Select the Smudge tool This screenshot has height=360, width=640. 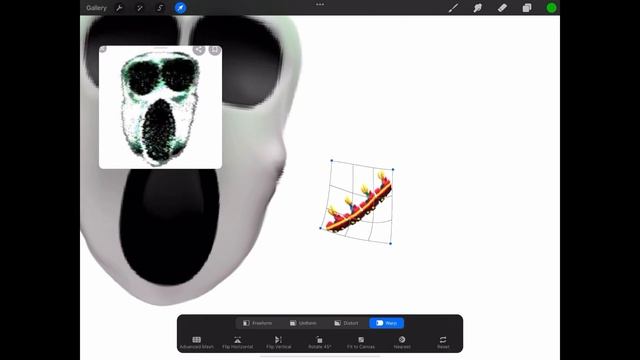click(x=478, y=8)
